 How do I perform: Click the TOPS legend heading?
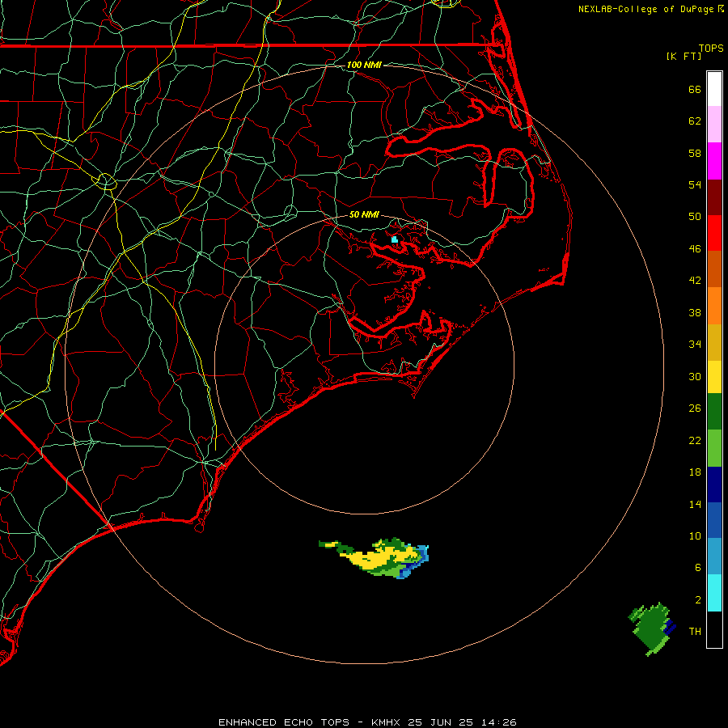coord(711,48)
